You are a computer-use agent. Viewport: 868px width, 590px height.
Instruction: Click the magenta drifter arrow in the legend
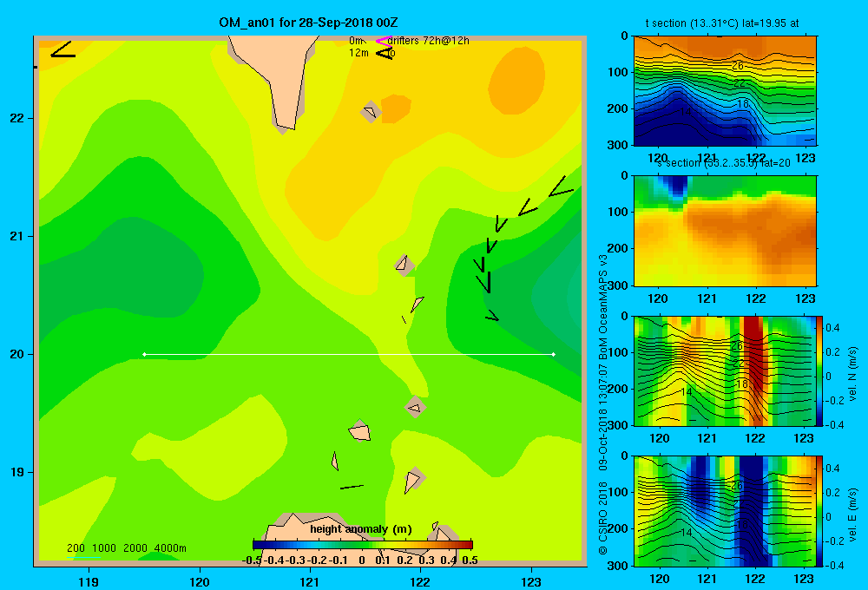coord(384,41)
